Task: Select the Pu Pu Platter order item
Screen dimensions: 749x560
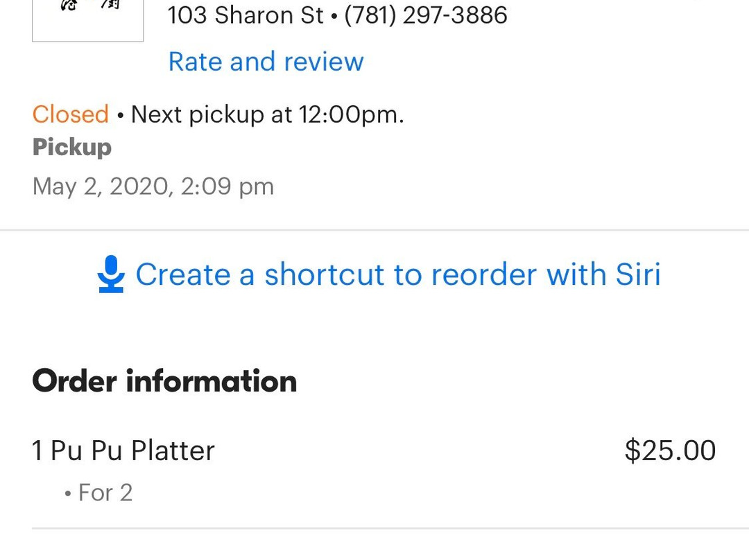Action: [133, 450]
